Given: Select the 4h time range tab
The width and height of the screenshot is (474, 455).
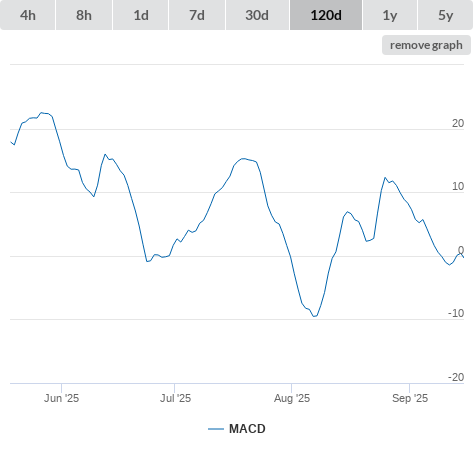Looking at the screenshot, I should [28, 15].
